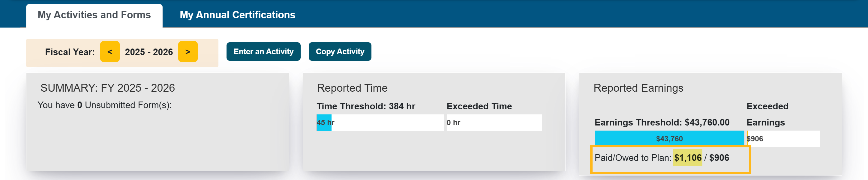Click the SUMMARY: FY 2025 - 2026 heading
This screenshot has height=180, width=868.
[x=107, y=88]
